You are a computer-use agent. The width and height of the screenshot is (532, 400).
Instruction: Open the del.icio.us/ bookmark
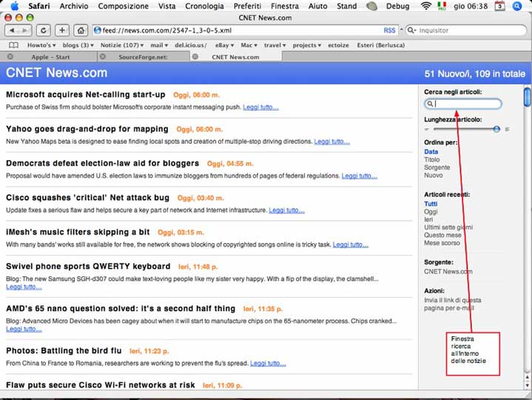pos(191,45)
